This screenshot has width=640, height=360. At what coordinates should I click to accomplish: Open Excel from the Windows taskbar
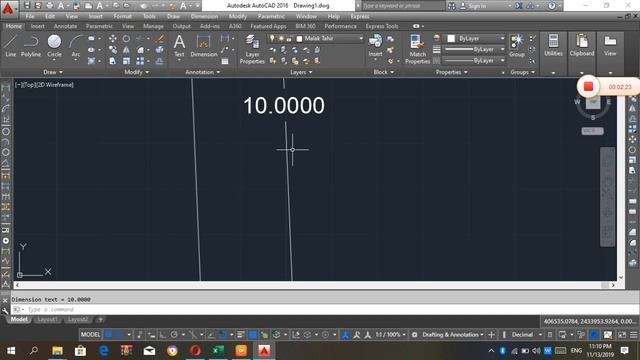click(218, 351)
